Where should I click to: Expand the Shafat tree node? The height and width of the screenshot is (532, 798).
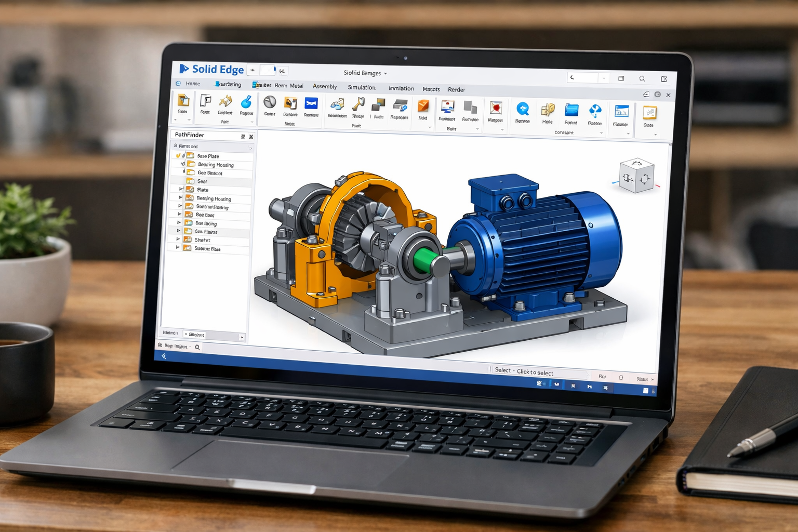(x=178, y=240)
